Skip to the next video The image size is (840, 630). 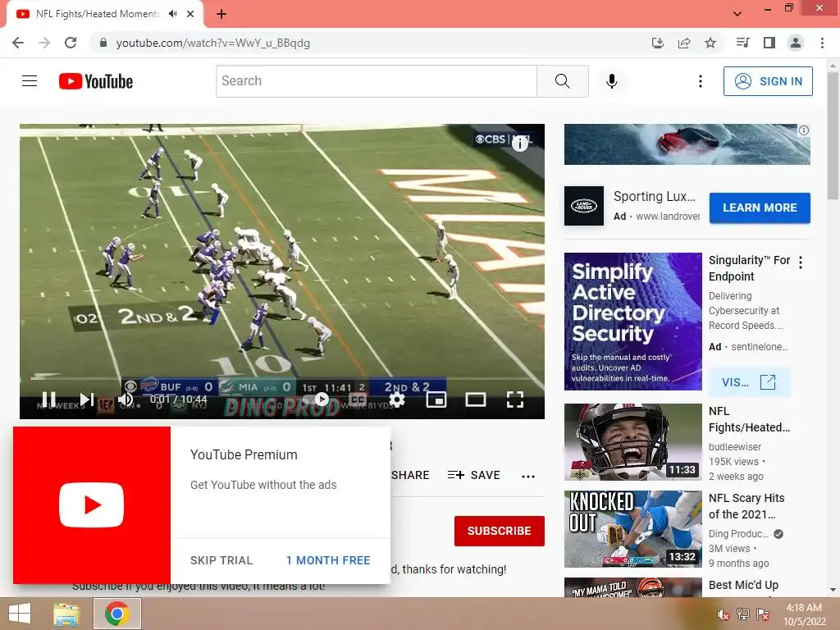pyautogui.click(x=87, y=399)
